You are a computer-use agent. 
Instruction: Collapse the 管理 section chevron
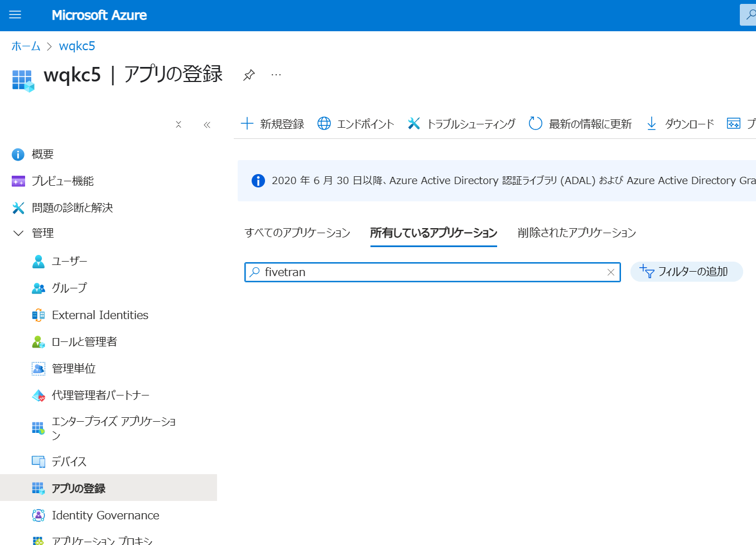(x=18, y=233)
